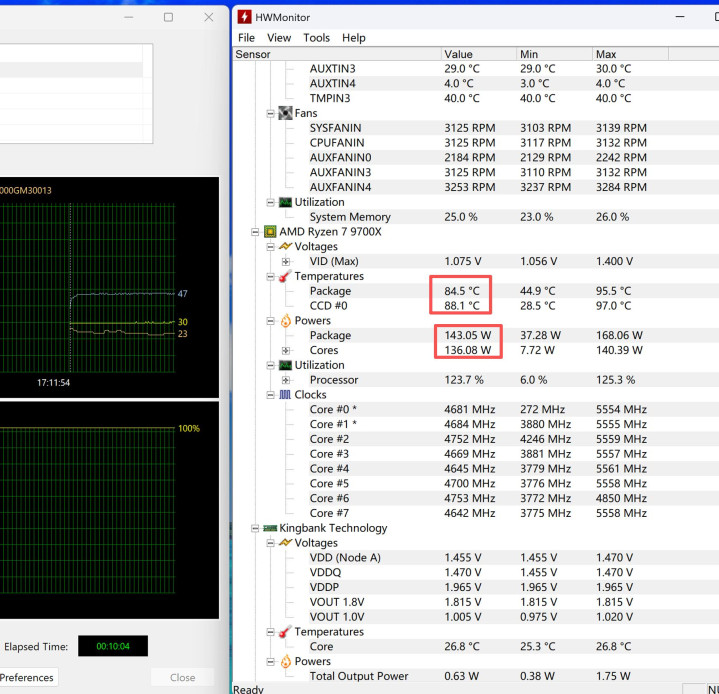
Task: Click the HWMonitor lightning bolt title icon
Action: [244, 17]
